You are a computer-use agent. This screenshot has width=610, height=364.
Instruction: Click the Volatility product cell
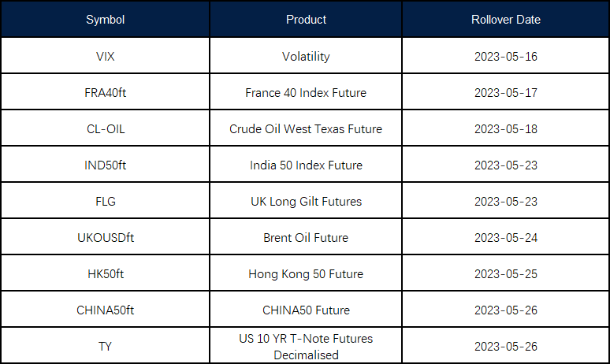pyautogui.click(x=306, y=57)
